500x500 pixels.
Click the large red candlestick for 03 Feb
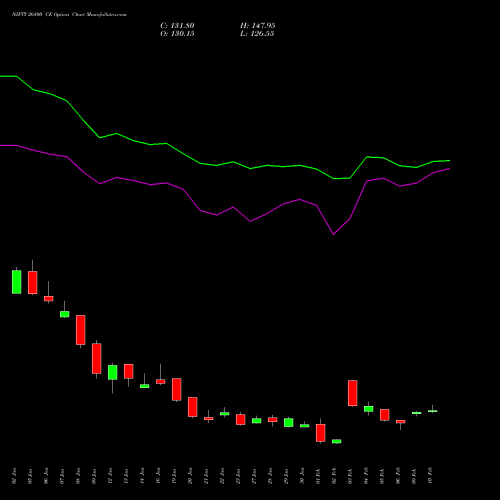pos(353,393)
